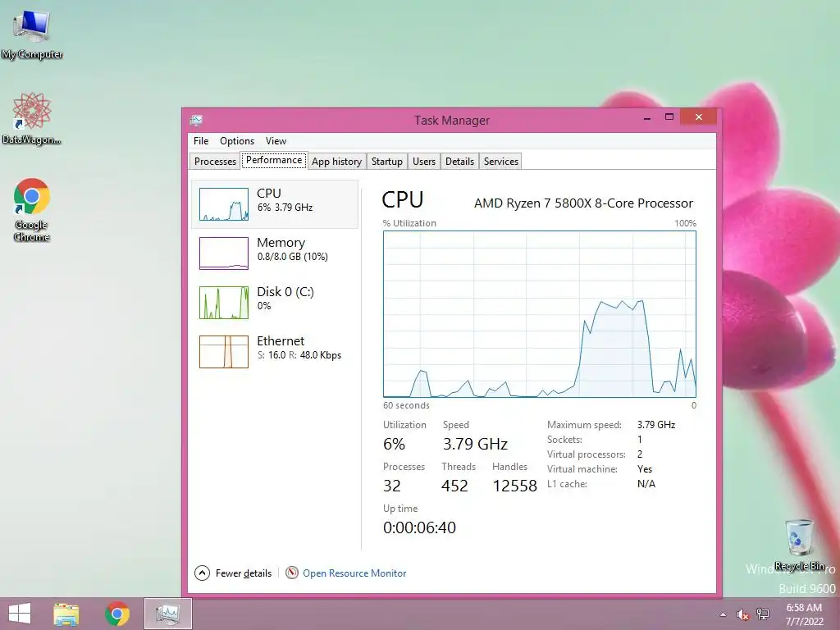This screenshot has width=840, height=630.
Task: Open the View menu
Action: click(x=276, y=141)
